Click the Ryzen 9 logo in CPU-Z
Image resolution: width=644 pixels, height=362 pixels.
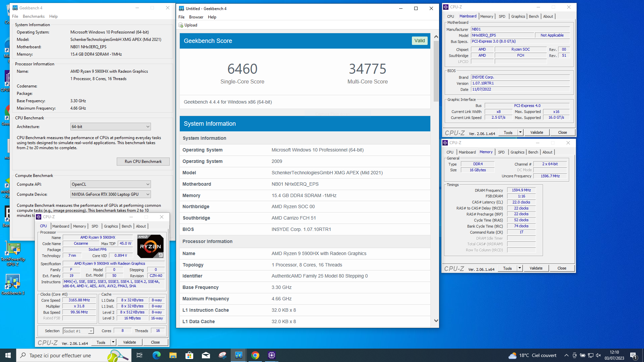pos(150,246)
